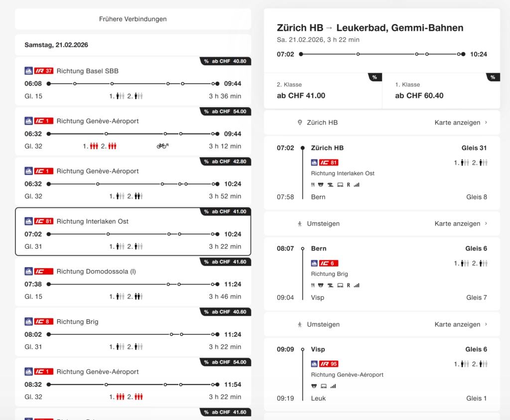Click the bicycle reservation icon on the 06:32 connection
Viewport: 510px width, 420px height.
162,146
